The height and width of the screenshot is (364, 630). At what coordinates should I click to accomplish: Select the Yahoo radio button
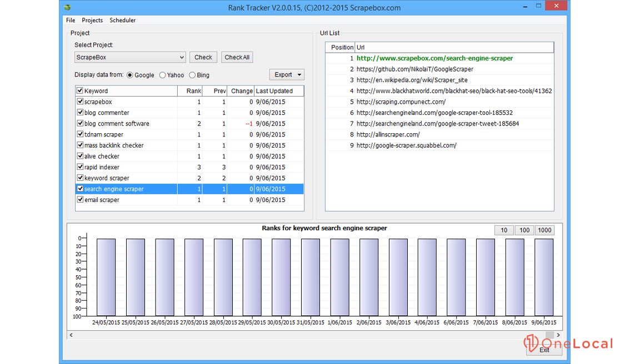click(162, 75)
